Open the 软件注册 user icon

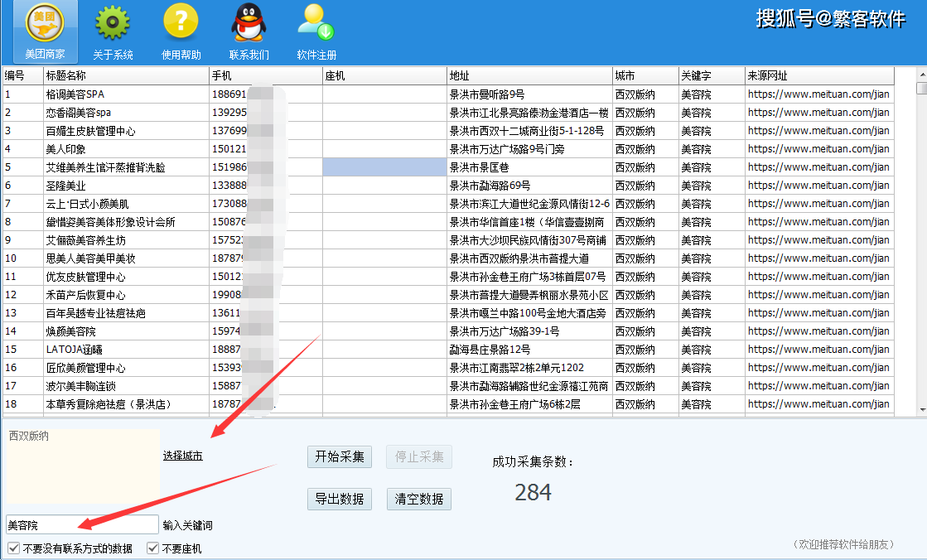[x=317, y=32]
